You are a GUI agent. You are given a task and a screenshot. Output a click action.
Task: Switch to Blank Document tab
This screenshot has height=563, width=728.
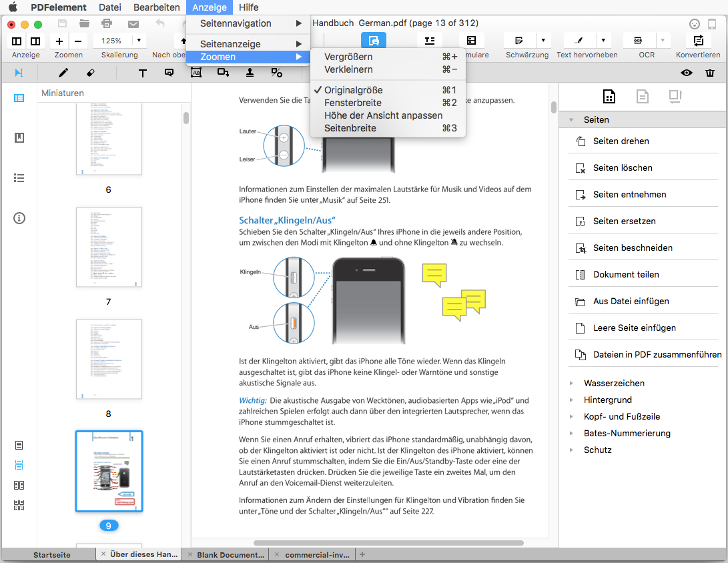tap(230, 554)
